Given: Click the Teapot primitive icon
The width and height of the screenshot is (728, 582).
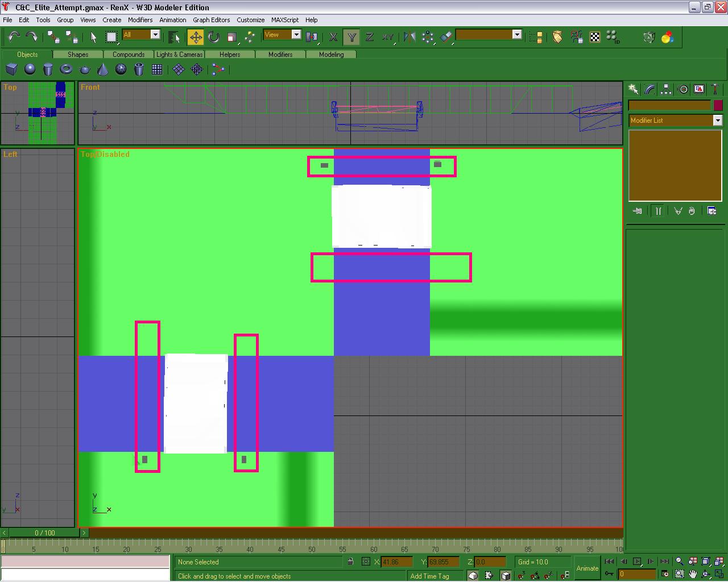Looking at the screenshot, I should [x=85, y=69].
